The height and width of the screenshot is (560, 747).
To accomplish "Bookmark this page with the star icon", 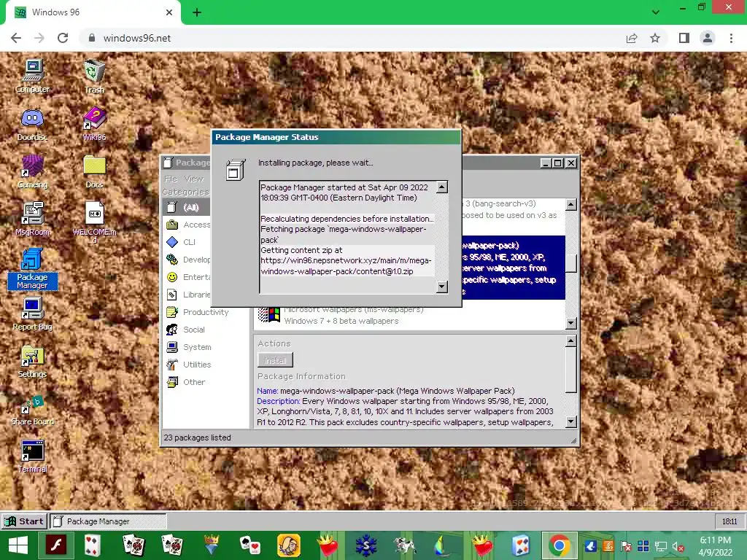I will pos(655,38).
